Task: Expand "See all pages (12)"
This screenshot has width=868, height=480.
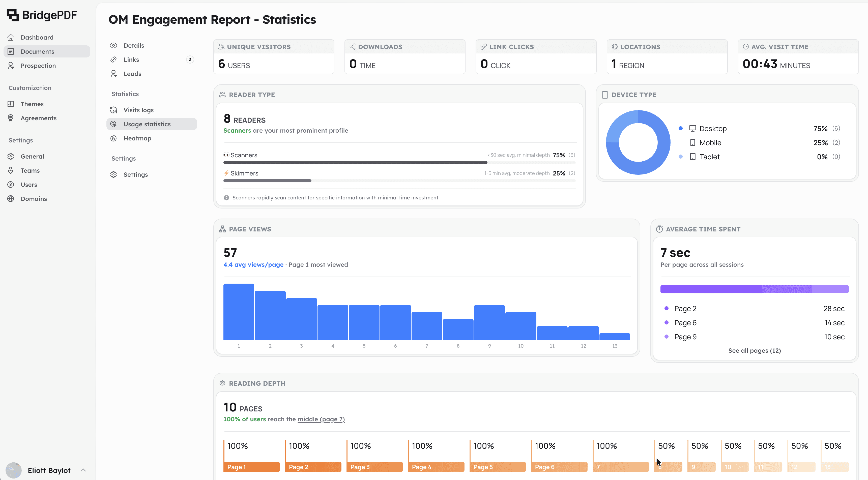Action: 755,350
